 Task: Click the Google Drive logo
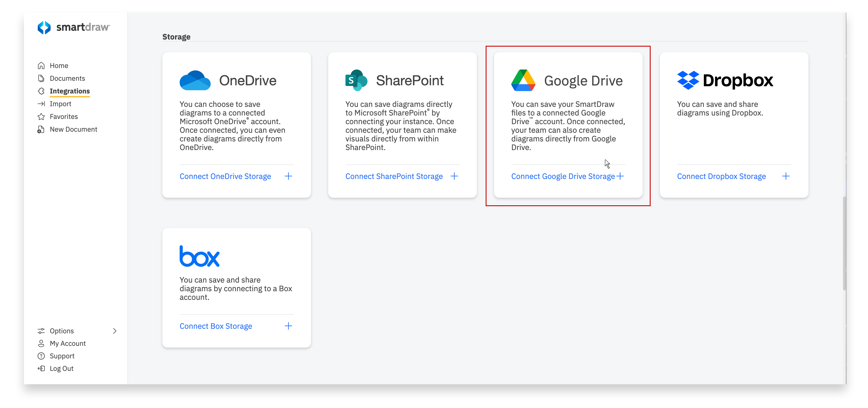coord(523,80)
